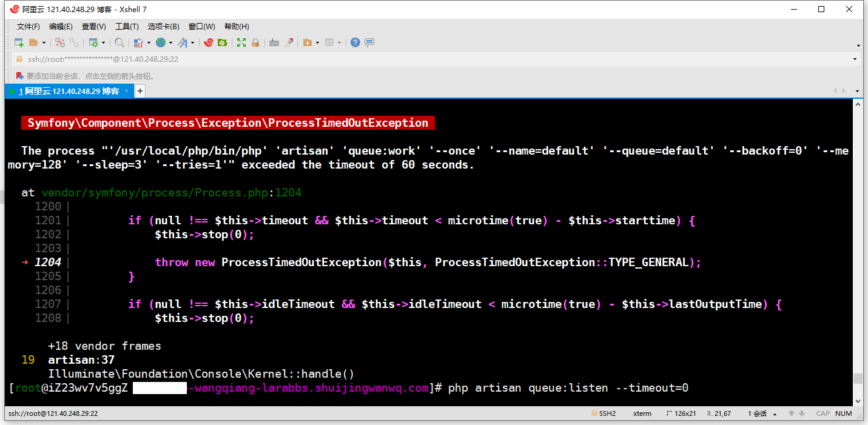868x425 pixels.
Task: Click the 21,67 cursor position indicator
Action: (719, 413)
